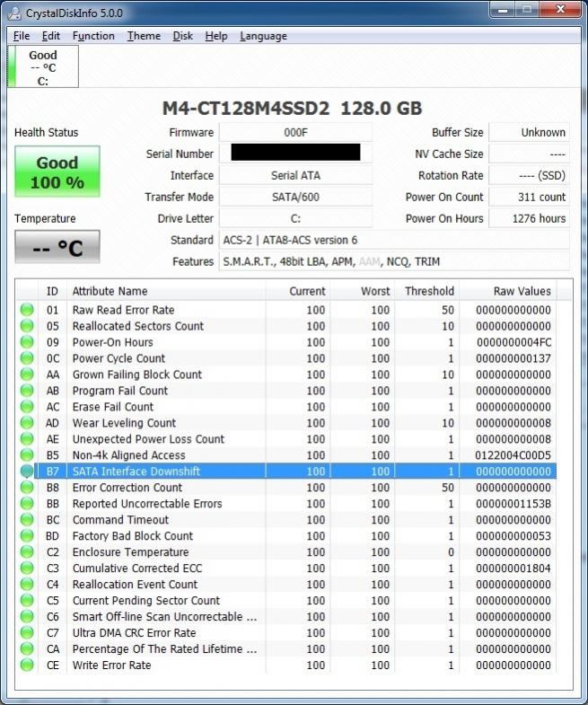Click status circle for Write Error Rate
The image size is (588, 705).
[27, 665]
